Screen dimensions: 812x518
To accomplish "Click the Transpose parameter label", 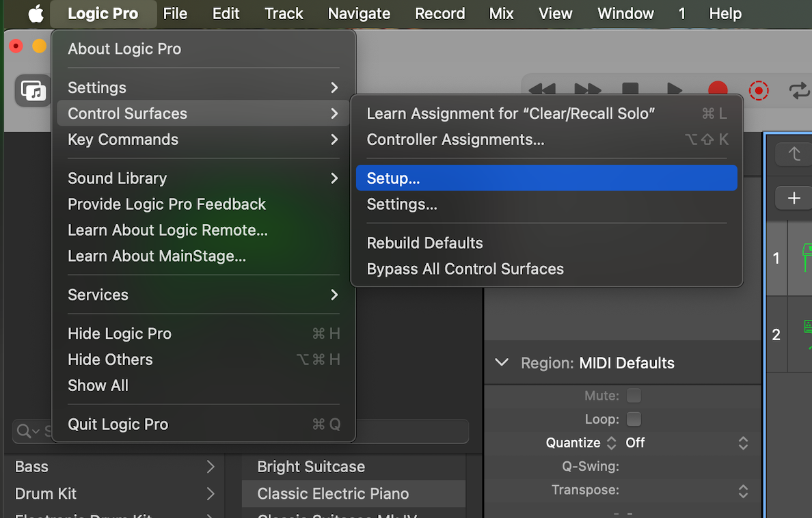I will pos(585,490).
